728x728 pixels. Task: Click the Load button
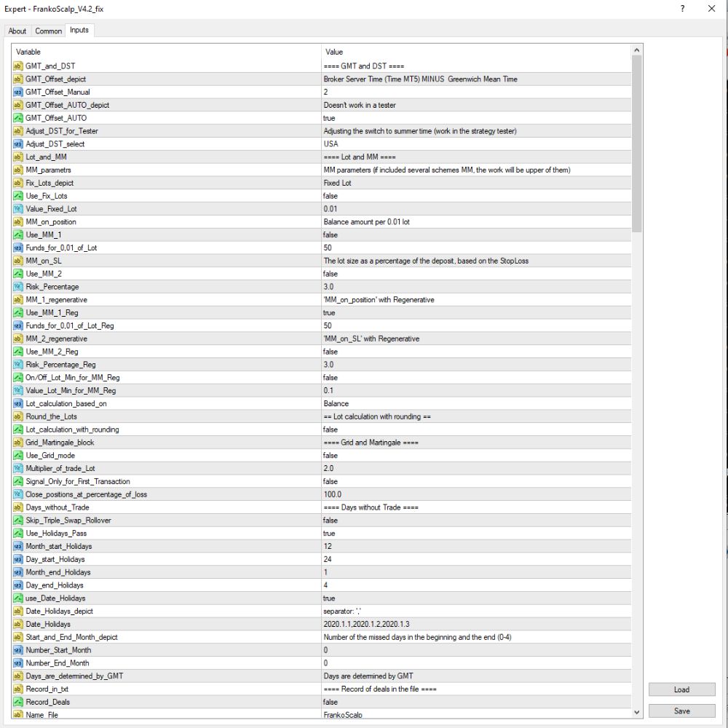coord(681,689)
